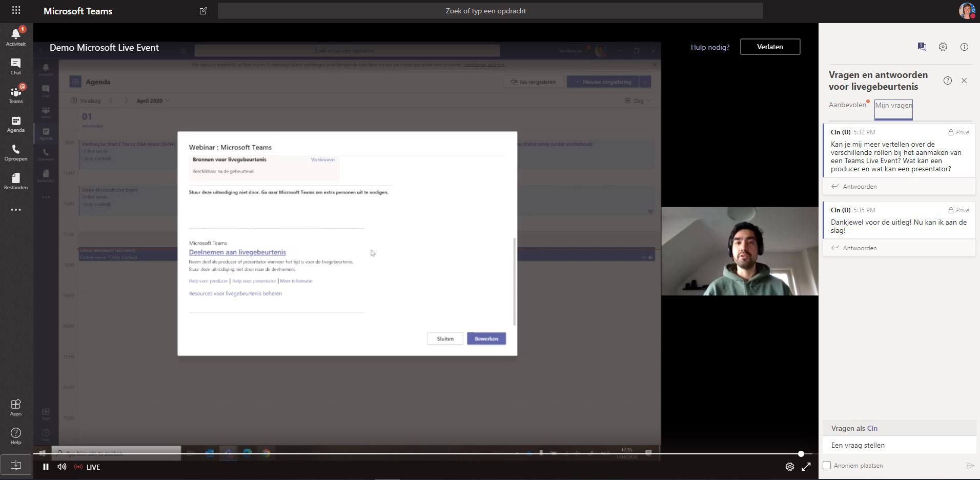The width and height of the screenshot is (980, 480).
Task: Click the Vragen als Cin name
Action: tap(872, 428)
